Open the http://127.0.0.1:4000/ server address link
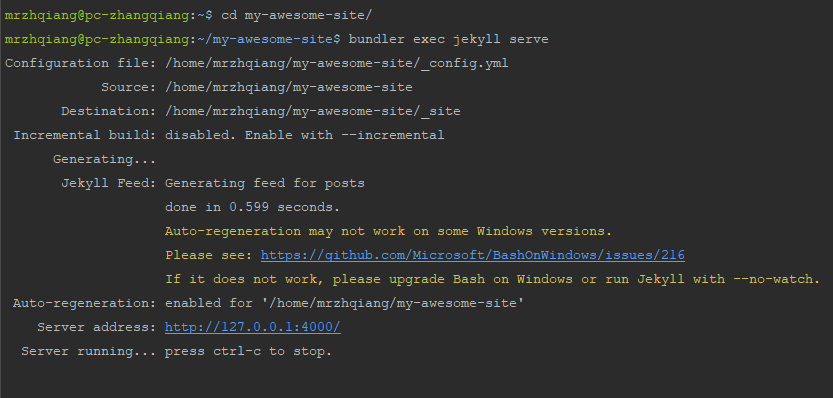The width and height of the screenshot is (833, 398). pos(253,327)
